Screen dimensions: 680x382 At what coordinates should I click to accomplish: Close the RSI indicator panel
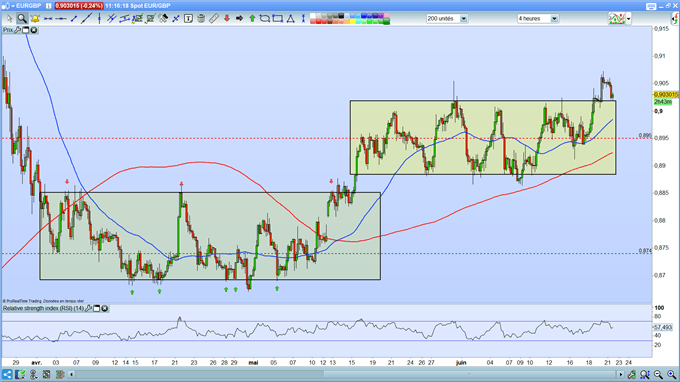pyautogui.click(x=105, y=308)
